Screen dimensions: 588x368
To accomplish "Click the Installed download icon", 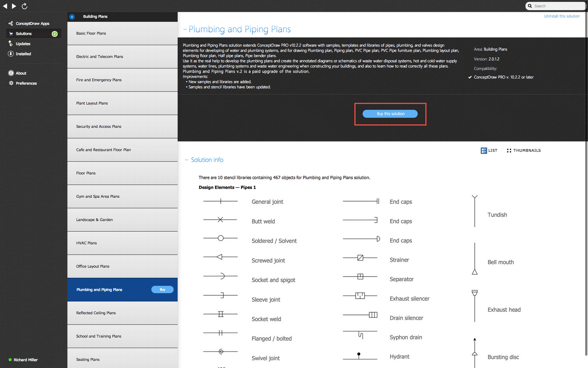I will [x=11, y=54].
